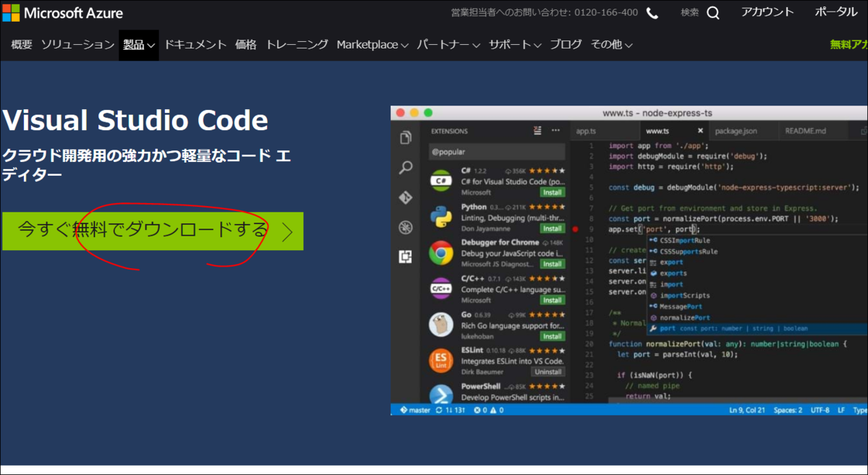This screenshot has width=868, height=475.
Task: Select CSSImportRule in autocomplete list
Action: coord(757,241)
